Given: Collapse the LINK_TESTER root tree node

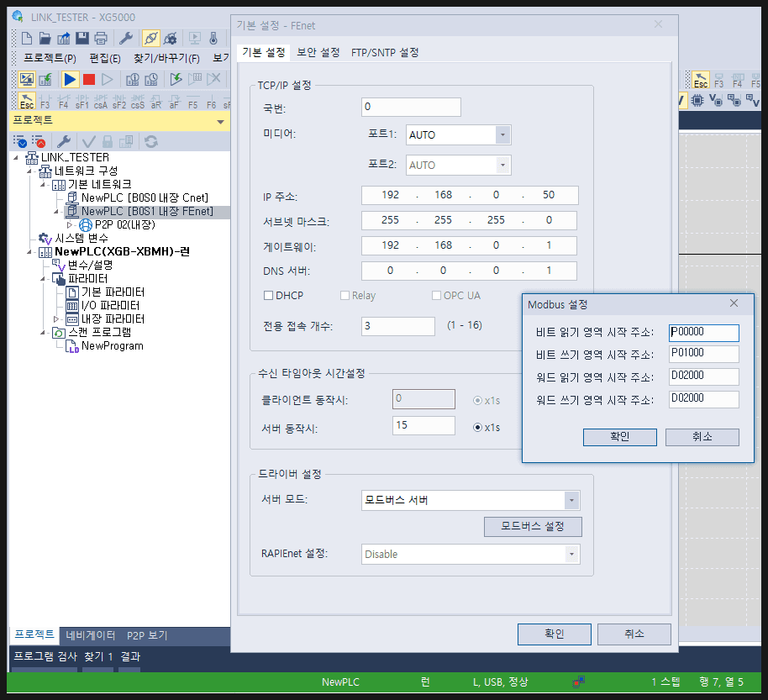Looking at the screenshot, I should pyautogui.click(x=16, y=158).
